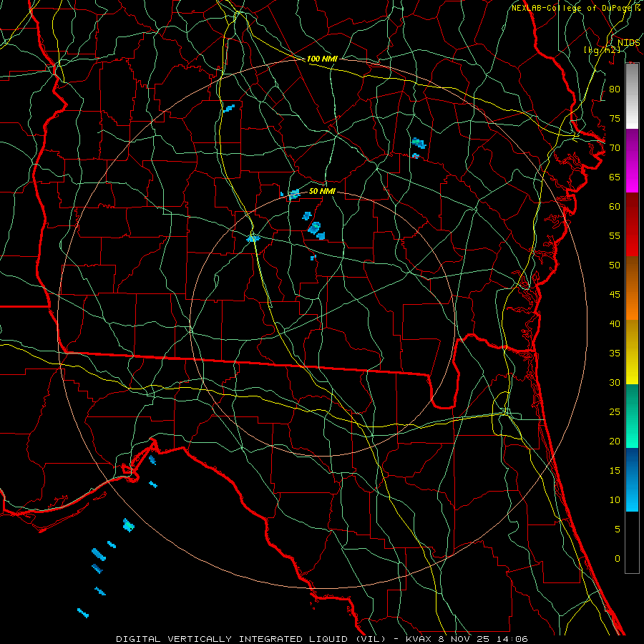Click the [kg/m2] units label

tap(602, 49)
